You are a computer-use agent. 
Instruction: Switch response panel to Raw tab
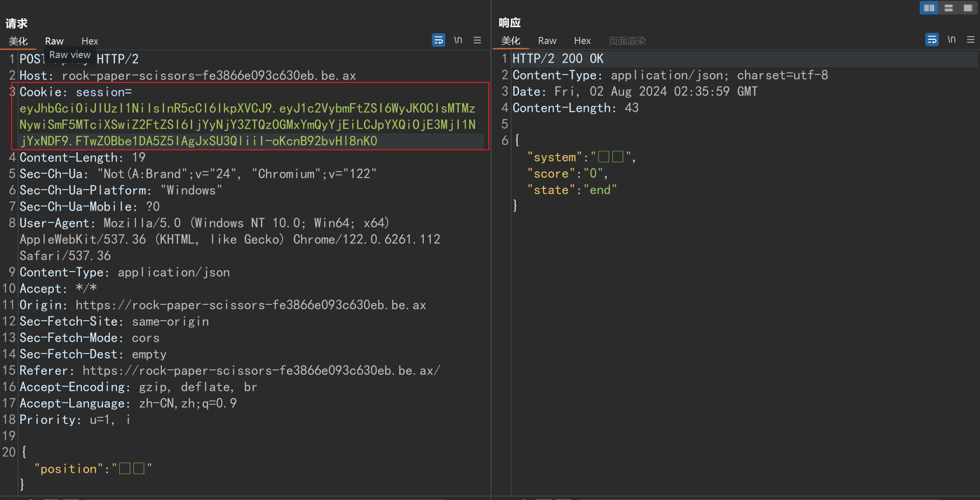point(547,41)
